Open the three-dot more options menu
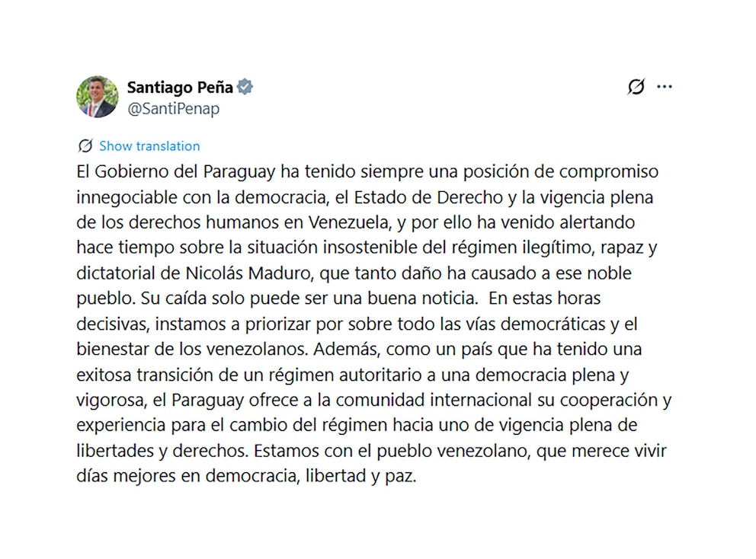Image resolution: width=756 pixels, height=559 pixels. coord(665,87)
